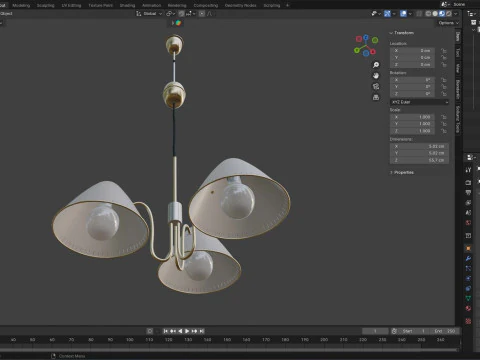This screenshot has height=360, width=480.
Task: Open the Particles properties tab
Action: [x=468, y=268]
